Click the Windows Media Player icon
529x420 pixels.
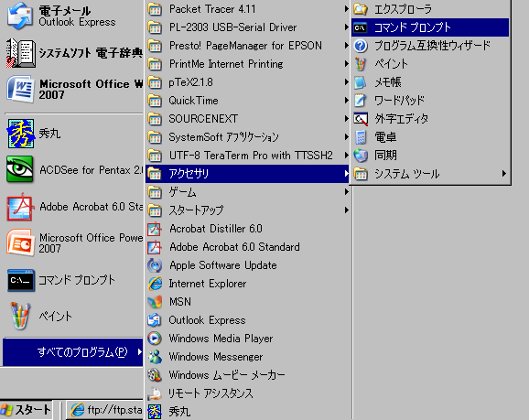click(155, 339)
